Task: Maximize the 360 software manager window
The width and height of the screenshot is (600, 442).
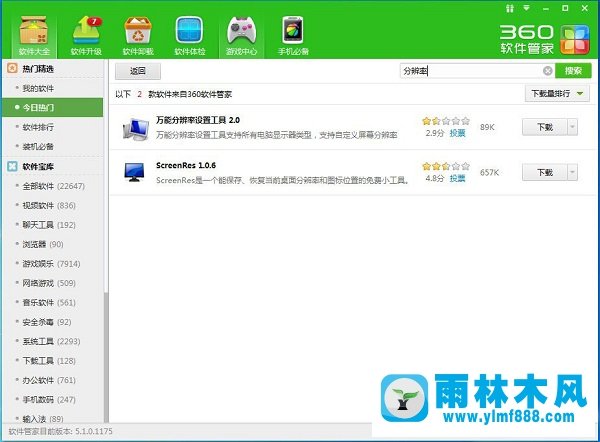Action: tap(565, 8)
